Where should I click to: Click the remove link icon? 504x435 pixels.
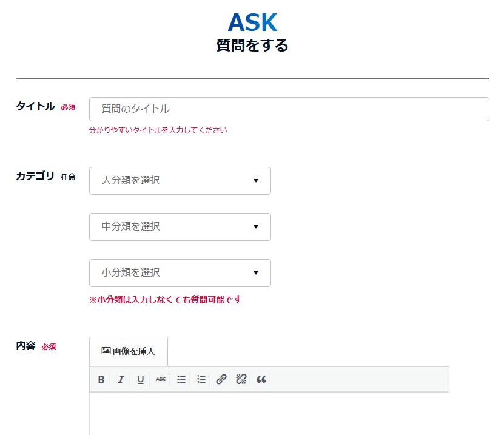click(x=241, y=380)
